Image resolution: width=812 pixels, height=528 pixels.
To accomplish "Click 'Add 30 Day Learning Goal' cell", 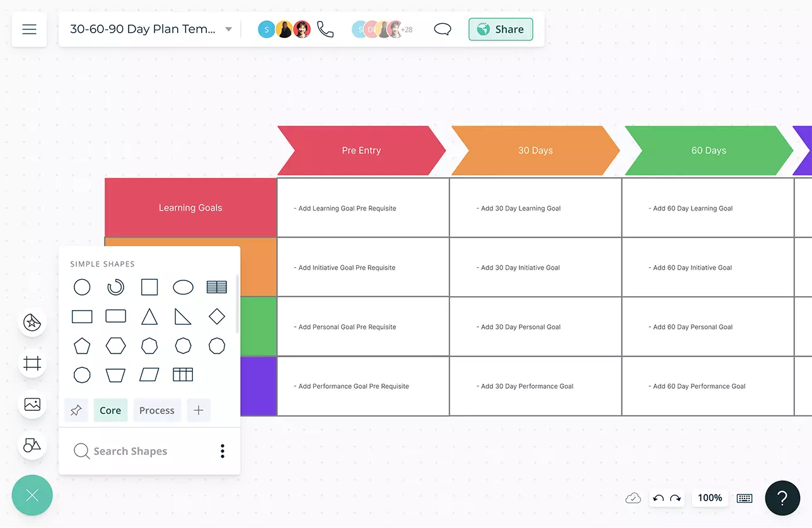I will (x=536, y=208).
